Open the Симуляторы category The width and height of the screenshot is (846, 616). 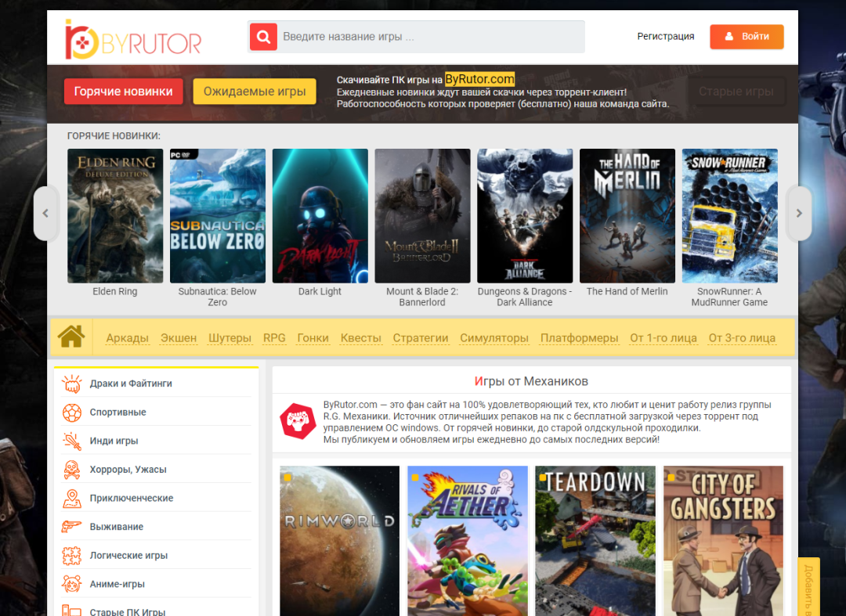point(494,338)
